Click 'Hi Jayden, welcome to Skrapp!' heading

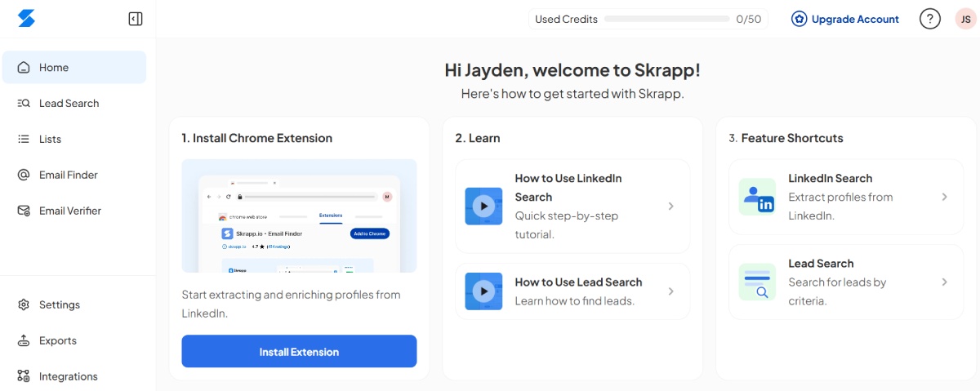pyautogui.click(x=572, y=70)
